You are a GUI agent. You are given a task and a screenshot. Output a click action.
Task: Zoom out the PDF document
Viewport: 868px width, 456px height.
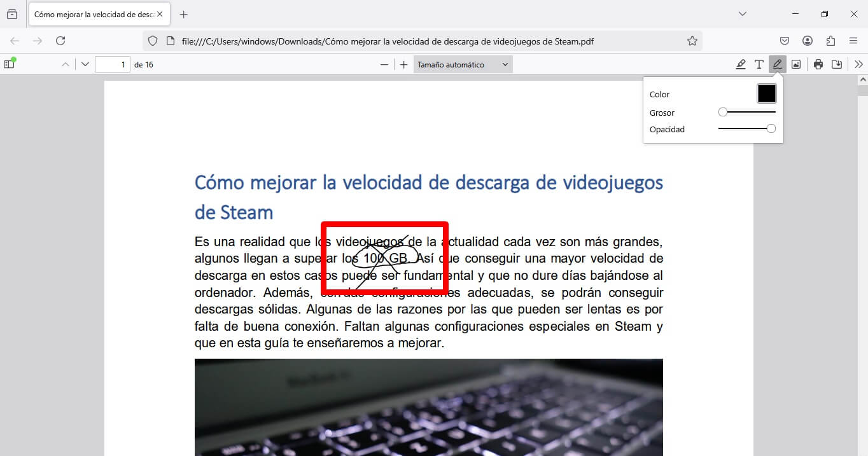click(384, 64)
